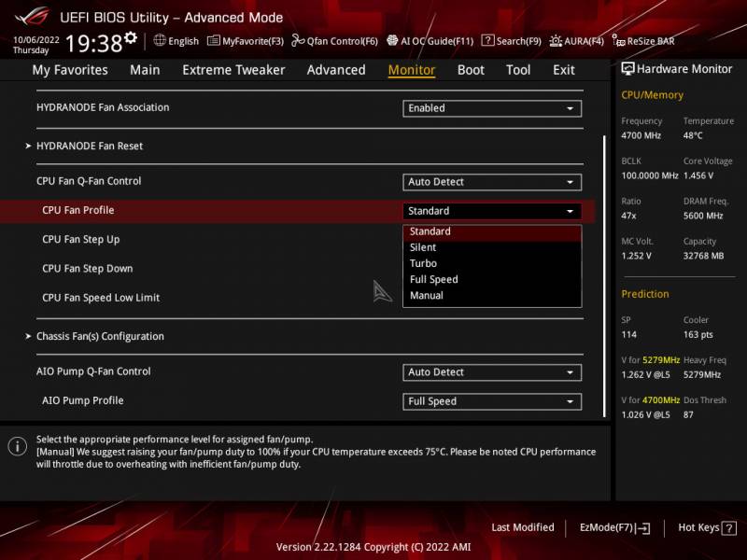The width and height of the screenshot is (747, 560).
Task: Click the 47x ratio value
Action: coord(628,216)
